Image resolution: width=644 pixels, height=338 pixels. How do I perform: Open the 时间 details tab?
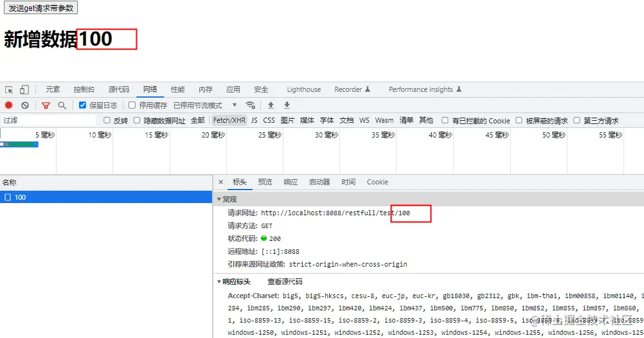point(348,182)
